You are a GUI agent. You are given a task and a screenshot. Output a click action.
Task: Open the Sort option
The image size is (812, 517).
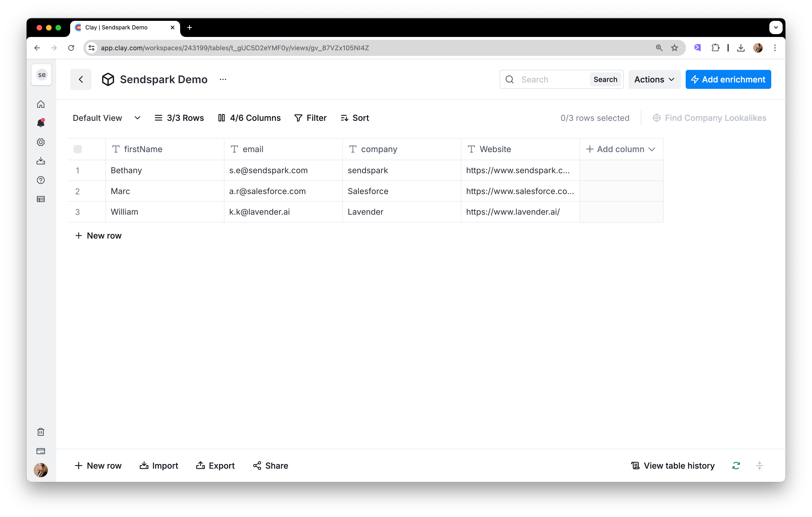355,118
